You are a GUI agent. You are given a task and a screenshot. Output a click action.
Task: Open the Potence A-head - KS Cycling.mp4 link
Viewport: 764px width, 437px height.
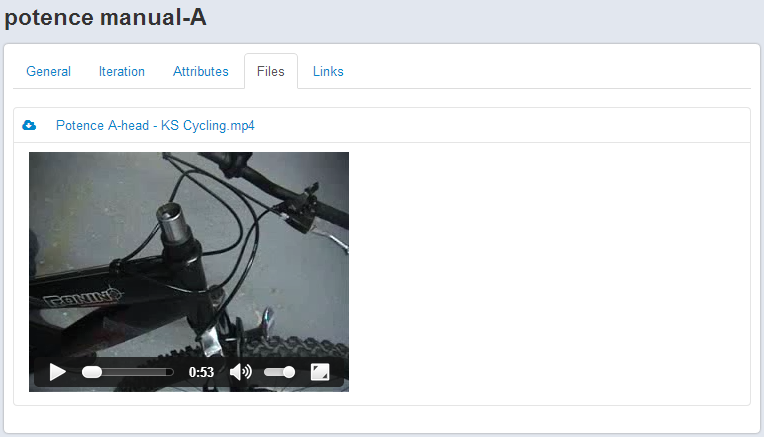155,125
